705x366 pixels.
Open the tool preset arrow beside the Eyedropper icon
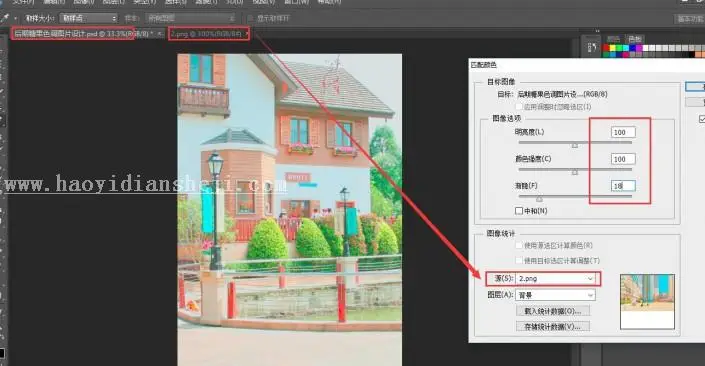coord(16,18)
